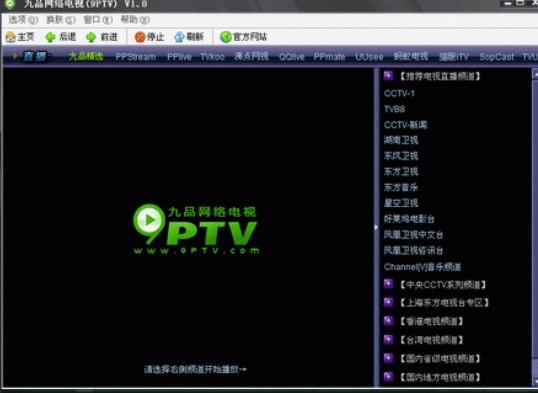538x393 pixels.
Task: Switch to the 九品精选 tab
Action: [86, 57]
